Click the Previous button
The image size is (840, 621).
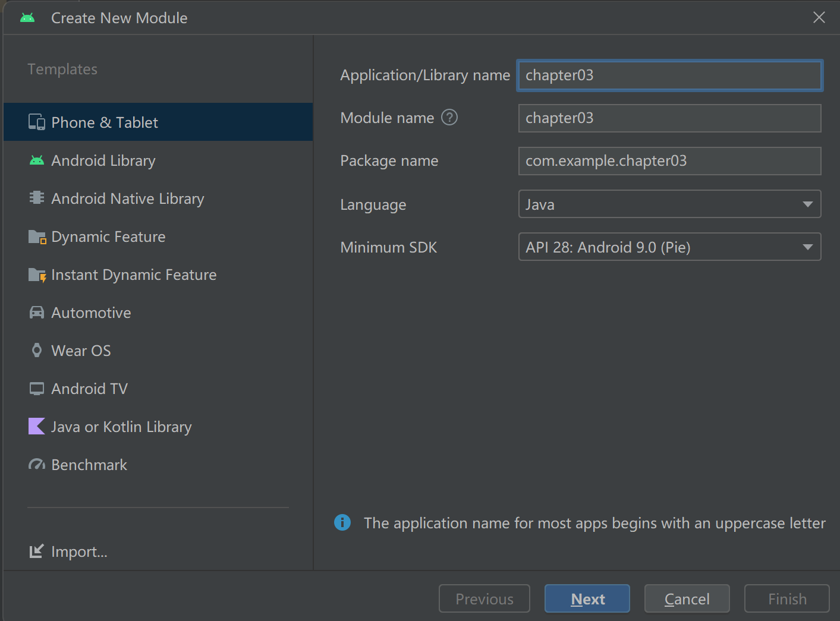click(485, 598)
